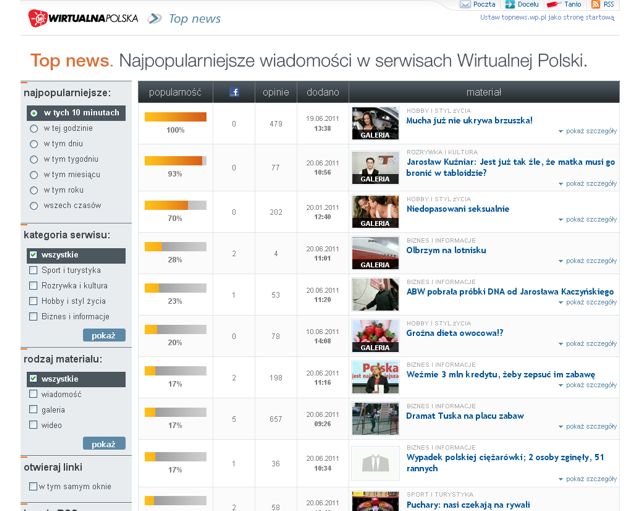This screenshot has height=511, width=640.
Task: Enable 'w tym samym oknie' link option
Action: [33, 486]
